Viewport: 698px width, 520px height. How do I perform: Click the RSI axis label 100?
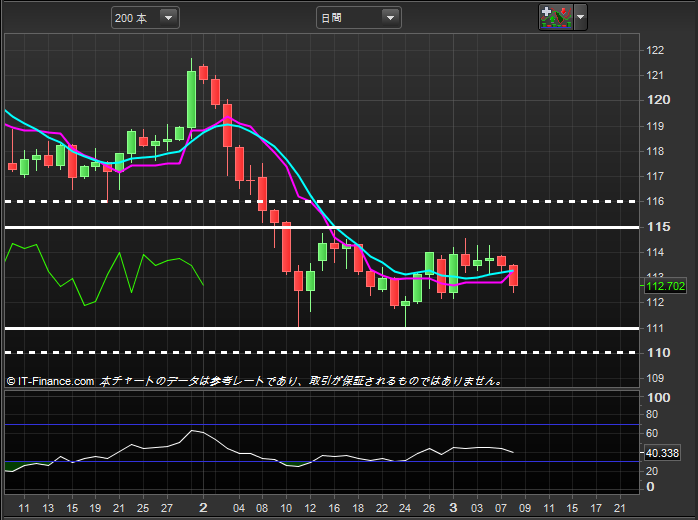658,398
